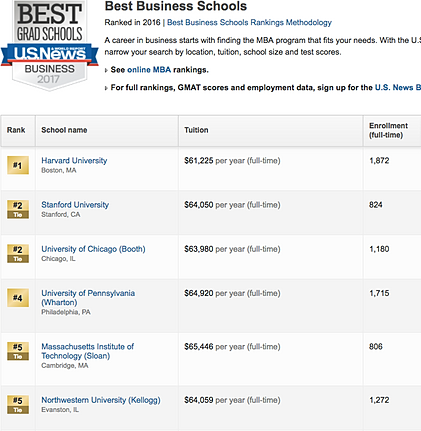Open Northwestern University (Kellogg) page
This screenshot has width=421, height=431.
(x=101, y=400)
